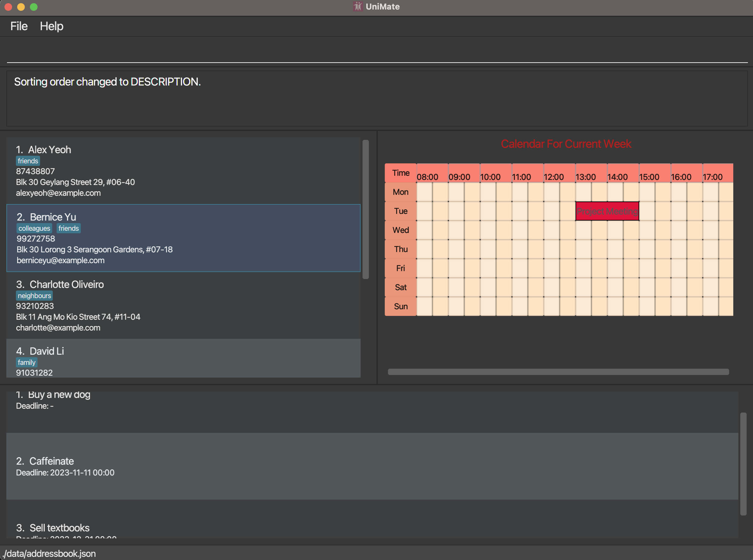Click the task list vertical scrollbar
This screenshot has width=753, height=560.
click(x=743, y=464)
